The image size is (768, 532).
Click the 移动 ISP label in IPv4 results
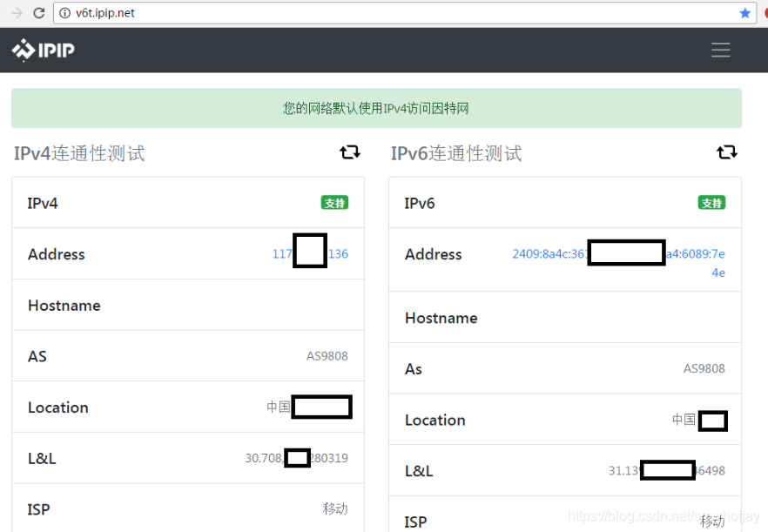[x=336, y=508]
